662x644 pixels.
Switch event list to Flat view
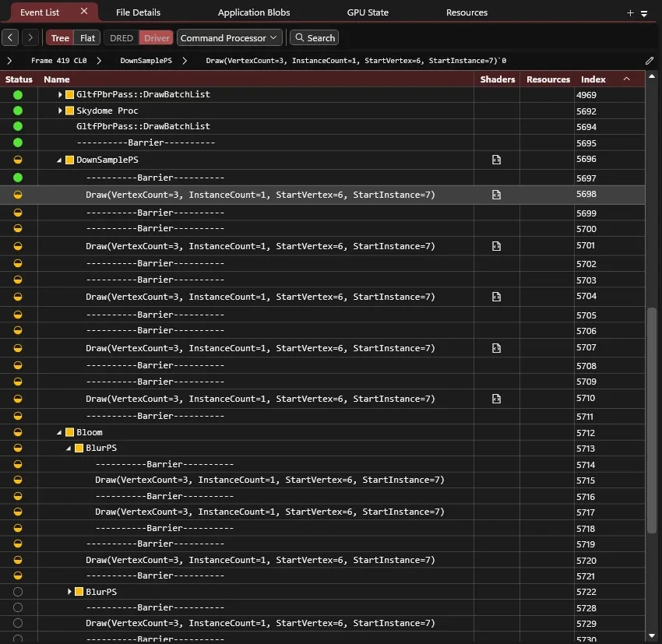tap(87, 38)
